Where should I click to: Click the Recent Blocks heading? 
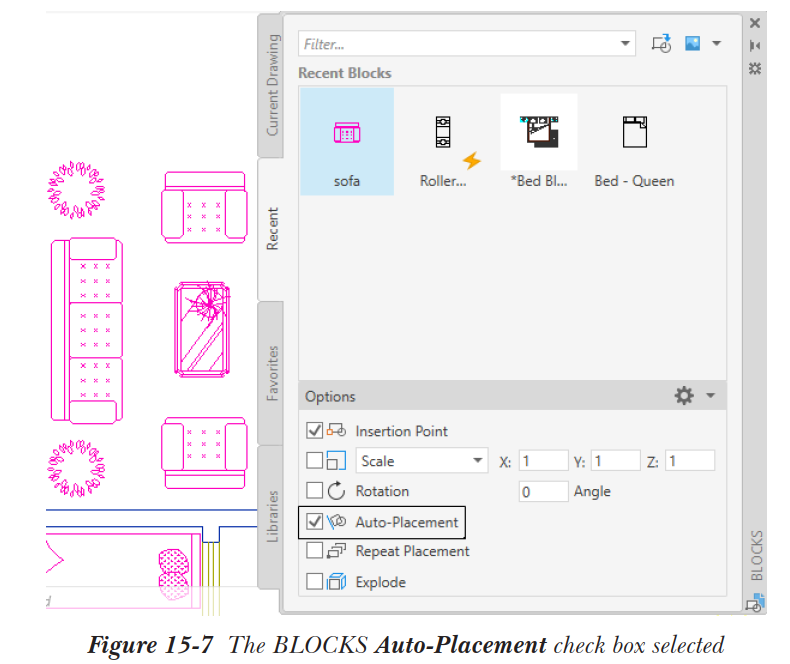pyautogui.click(x=345, y=73)
